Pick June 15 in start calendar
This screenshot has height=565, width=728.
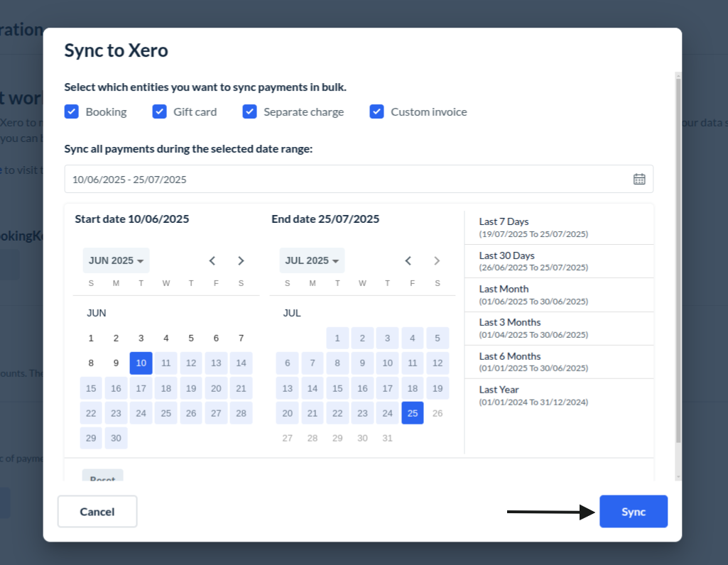91,388
